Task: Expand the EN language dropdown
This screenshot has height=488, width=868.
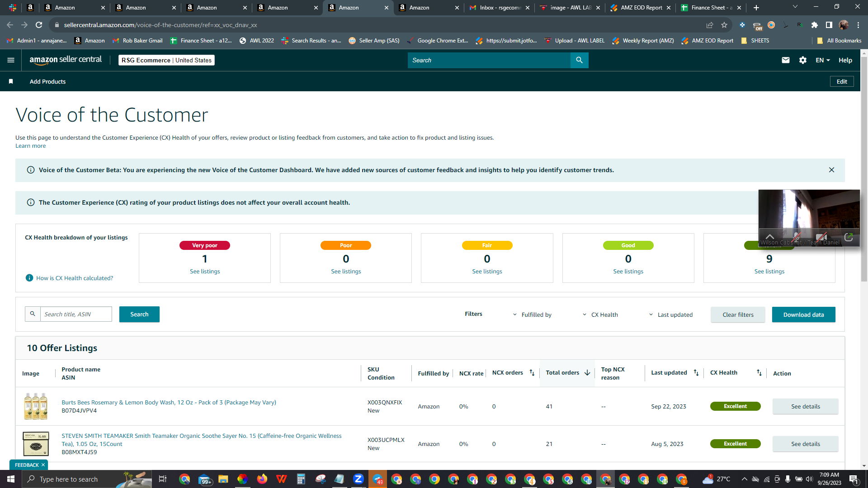Action: point(823,60)
